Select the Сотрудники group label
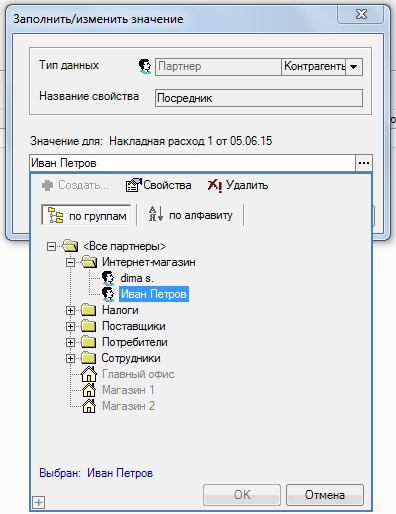The width and height of the screenshot is (396, 514). (131, 358)
